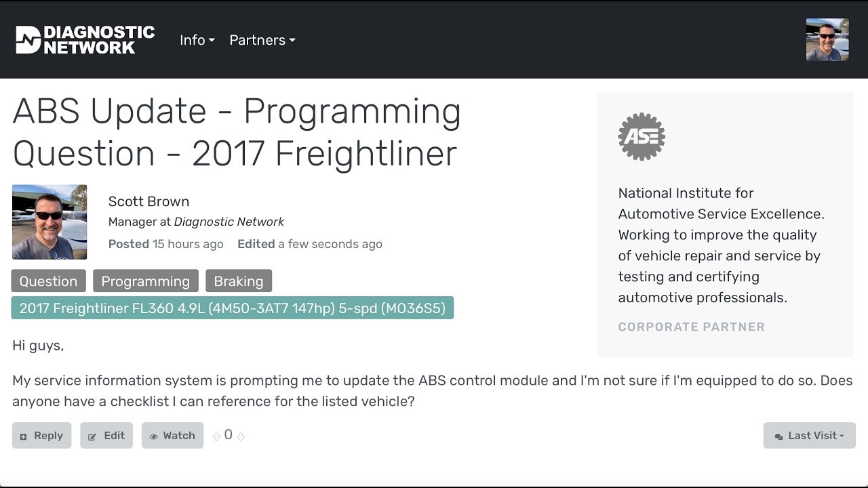Select the Programming tag
This screenshot has width=868, height=488.
pyautogui.click(x=145, y=281)
